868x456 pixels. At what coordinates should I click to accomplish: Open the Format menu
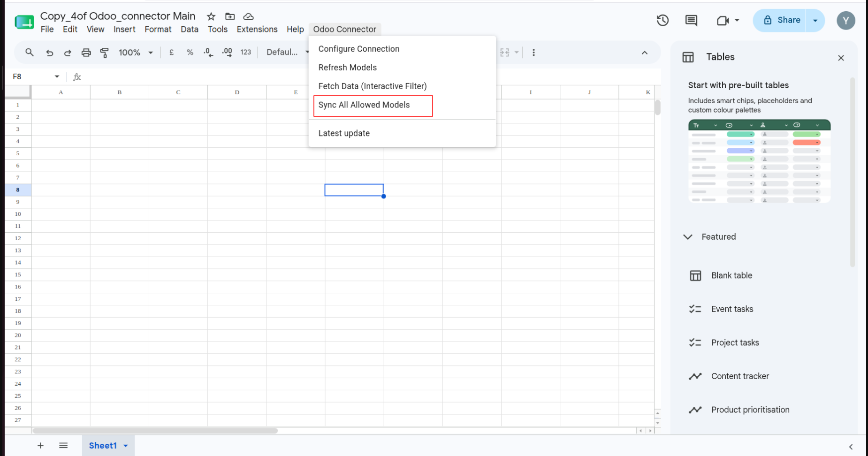158,29
